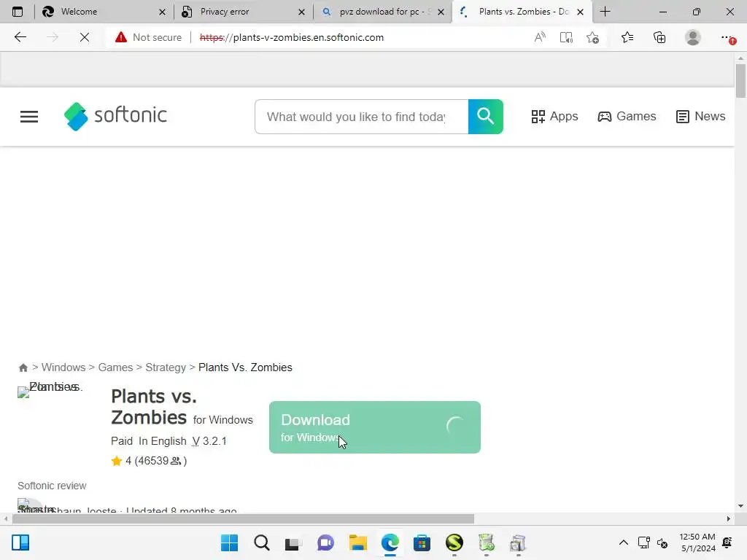This screenshot has width=747, height=560.
Task: Open a new browser tab
Action: 605,12
